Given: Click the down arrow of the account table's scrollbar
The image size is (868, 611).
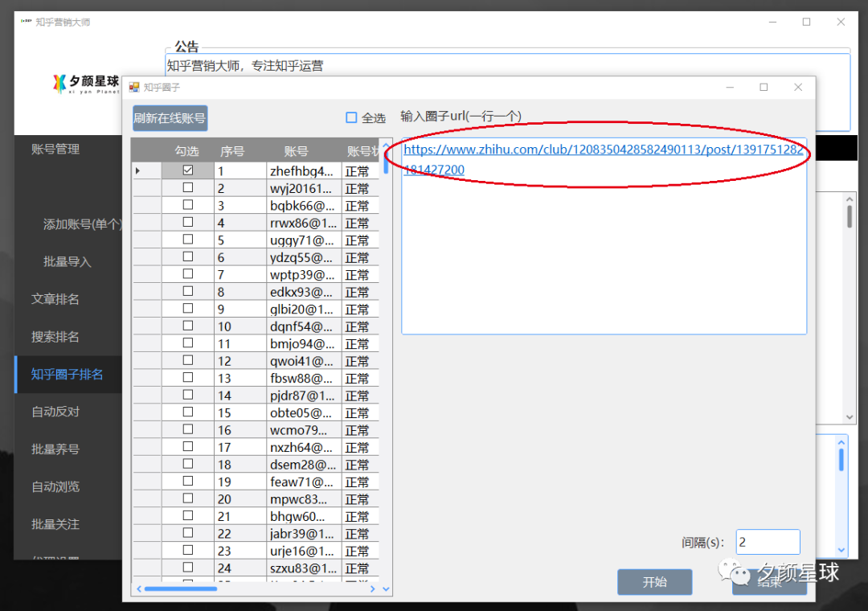Looking at the screenshot, I should click(386, 588).
